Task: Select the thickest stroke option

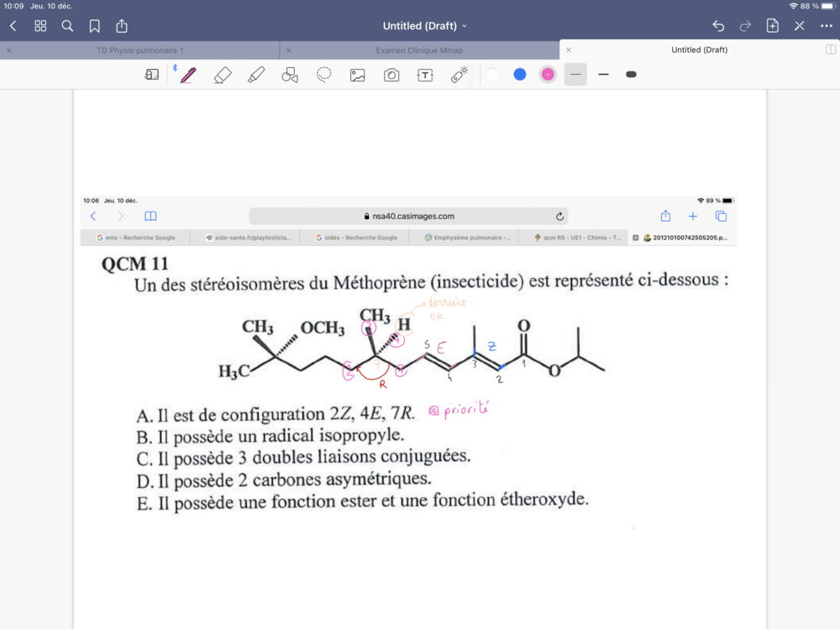Action: (631, 75)
